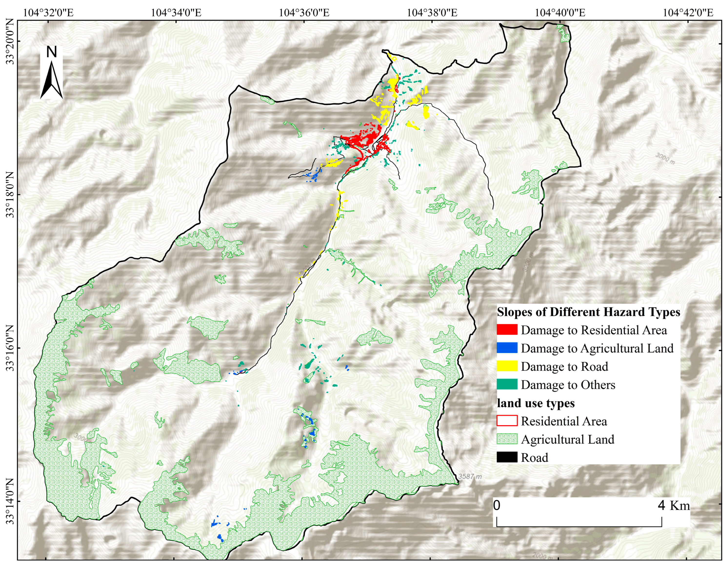The image size is (728, 568).
Task: Click the 104°36'0"E longitude label
Action: (304, 13)
